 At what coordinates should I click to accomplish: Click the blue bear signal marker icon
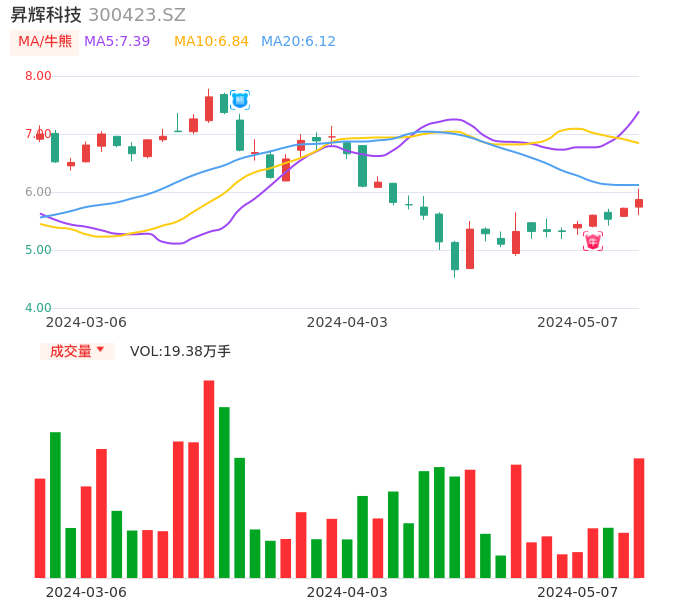tap(240, 100)
